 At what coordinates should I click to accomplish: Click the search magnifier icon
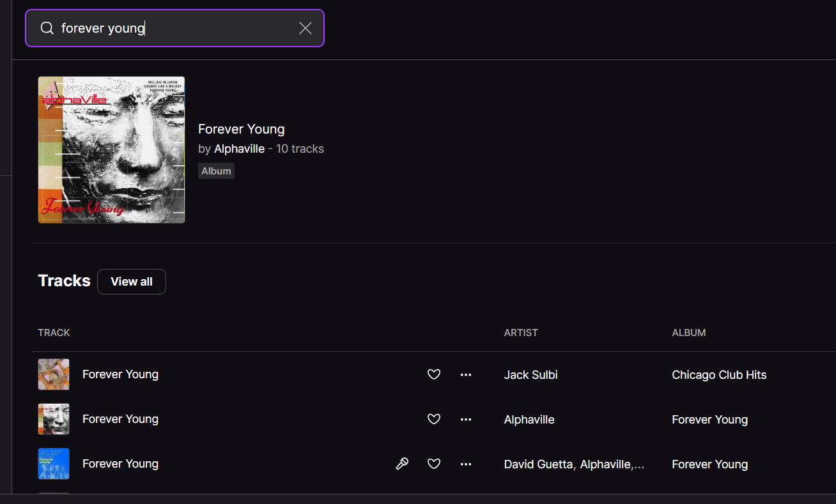tap(47, 28)
